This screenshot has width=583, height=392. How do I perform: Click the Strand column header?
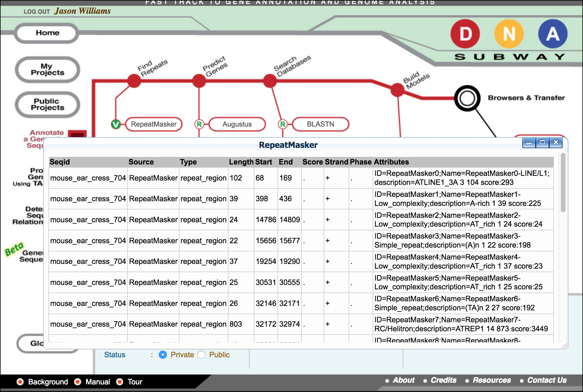(337, 162)
